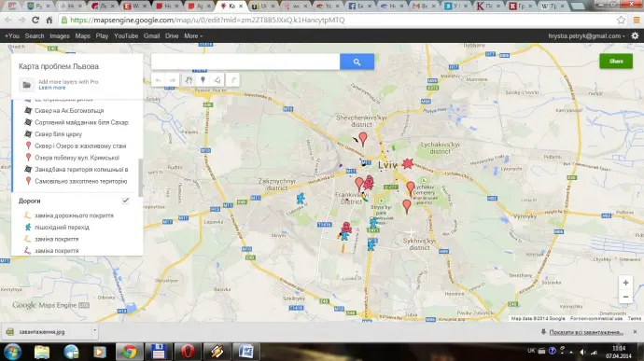The width and height of the screenshot is (644, 361).
Task: Click the blue map search button
Action: [357, 62]
